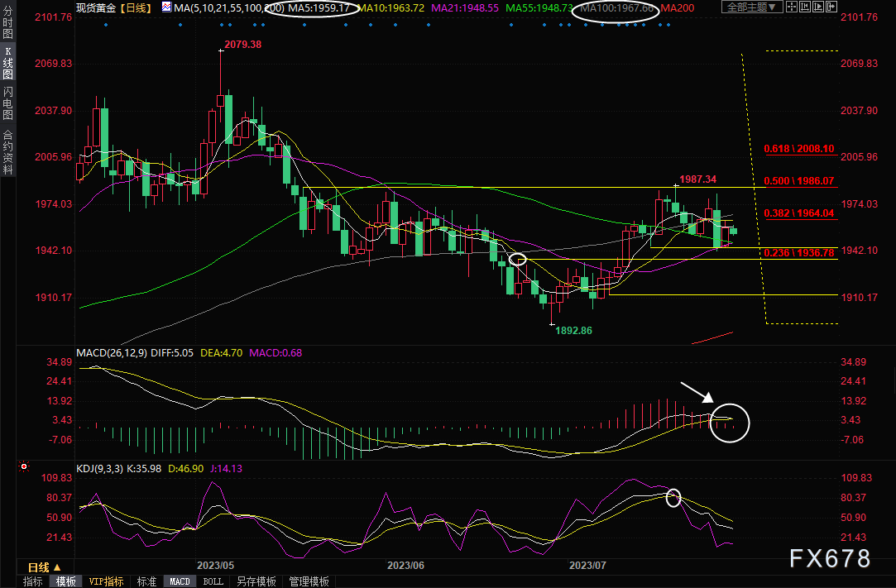Expand the 日线 period selector

pos(44,567)
